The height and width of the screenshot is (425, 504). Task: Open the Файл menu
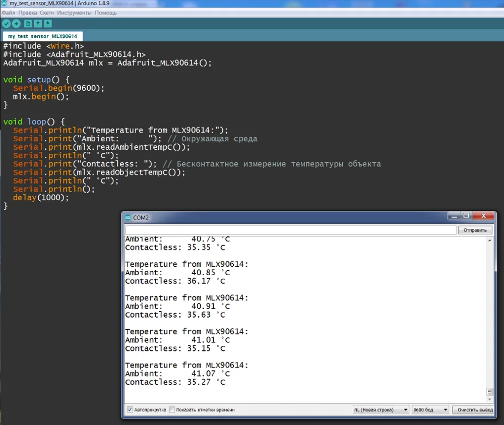point(8,13)
